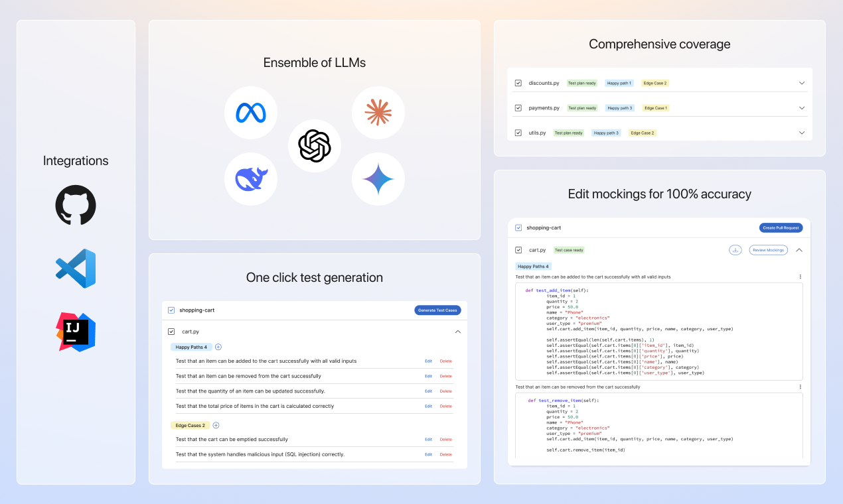Screen dimensions: 843x504
Task: Edit the 'item can be removed' test
Action: [x=428, y=376]
